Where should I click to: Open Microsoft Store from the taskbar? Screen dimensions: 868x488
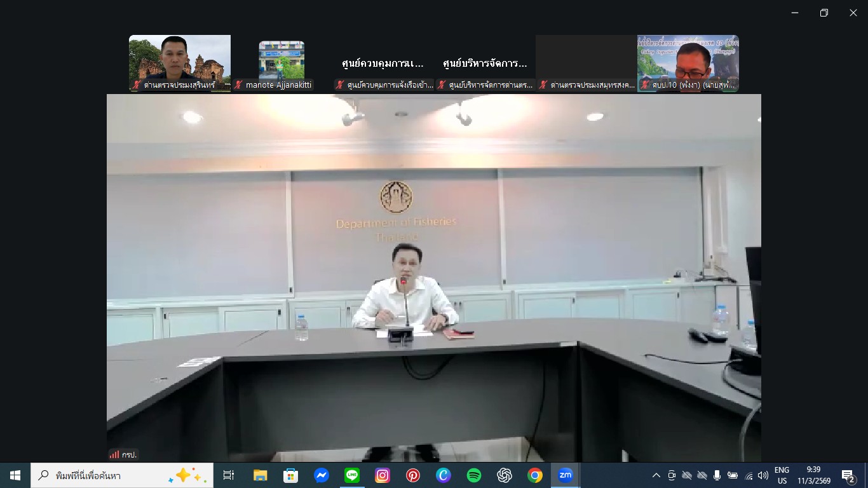point(291,475)
